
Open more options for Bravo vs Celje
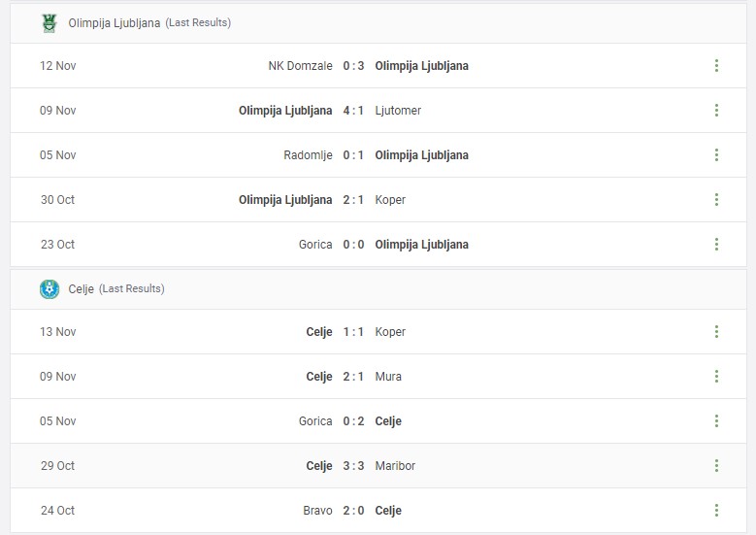pyautogui.click(x=716, y=511)
